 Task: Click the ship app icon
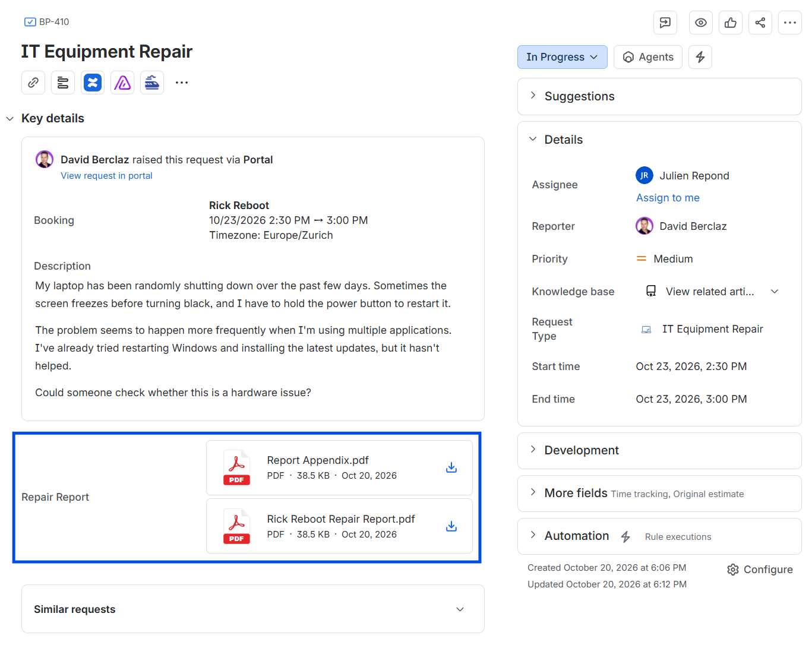(152, 83)
